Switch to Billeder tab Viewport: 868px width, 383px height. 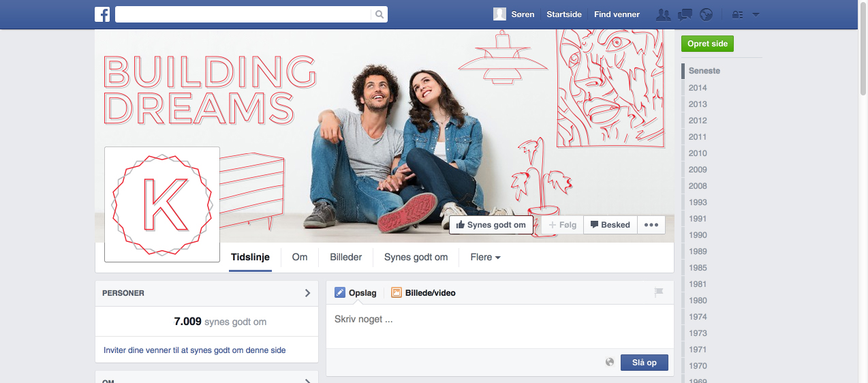(345, 257)
